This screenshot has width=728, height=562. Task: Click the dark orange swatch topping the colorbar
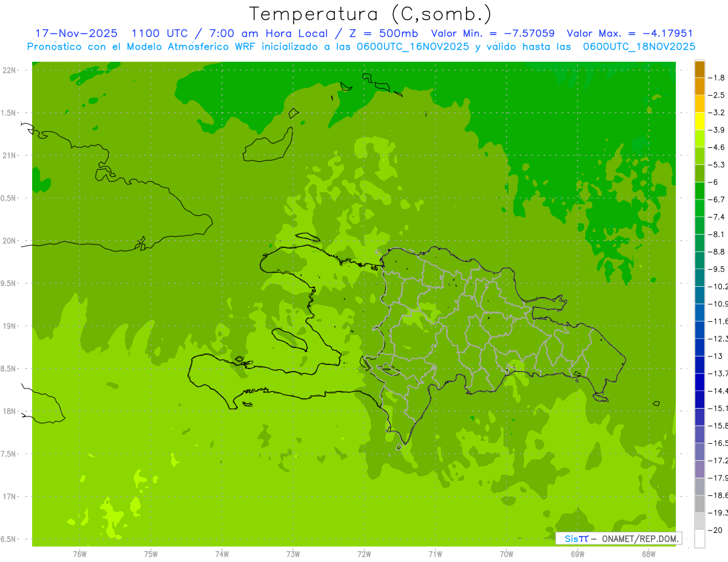click(x=699, y=69)
